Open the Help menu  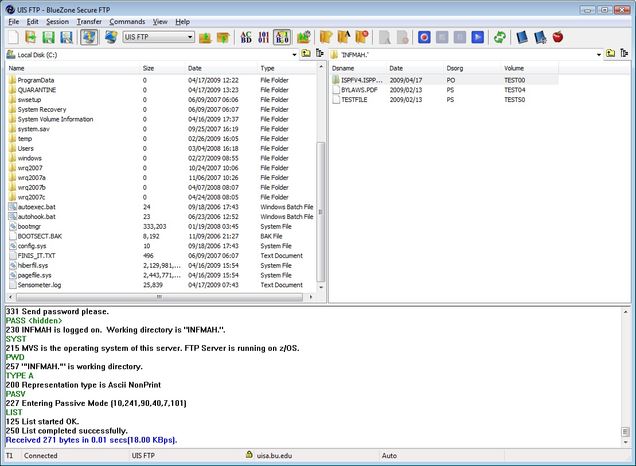183,22
